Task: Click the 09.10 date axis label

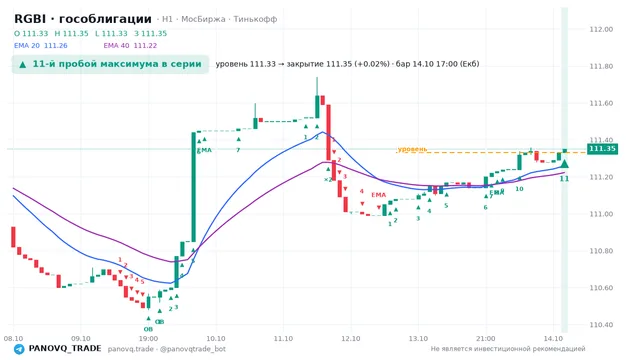Action: [x=81, y=339]
